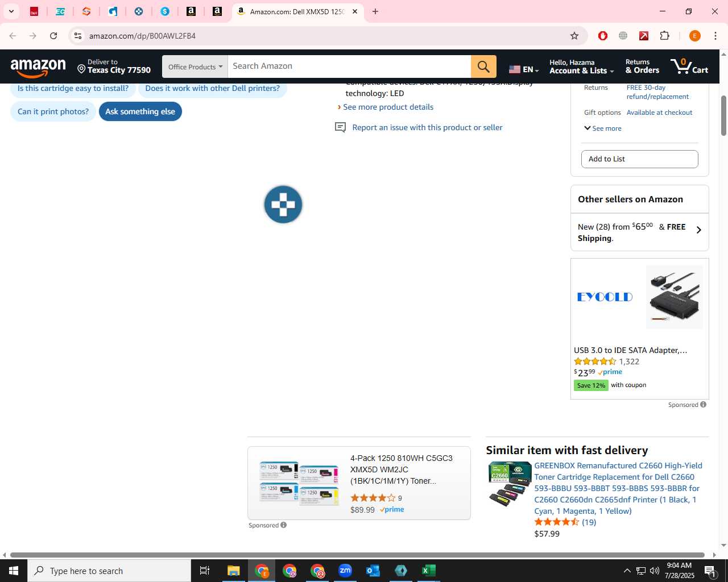Switch to the orange S logo tab
The height and width of the screenshot is (582, 728).
point(86,11)
